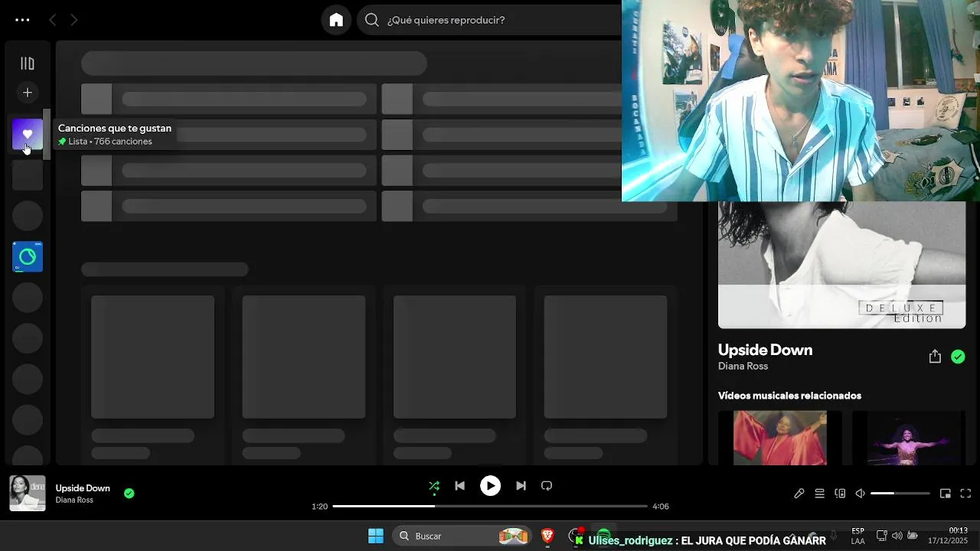The width and height of the screenshot is (980, 551).
Task: Click album thumbnail in bottom player bar
Action: (28, 494)
